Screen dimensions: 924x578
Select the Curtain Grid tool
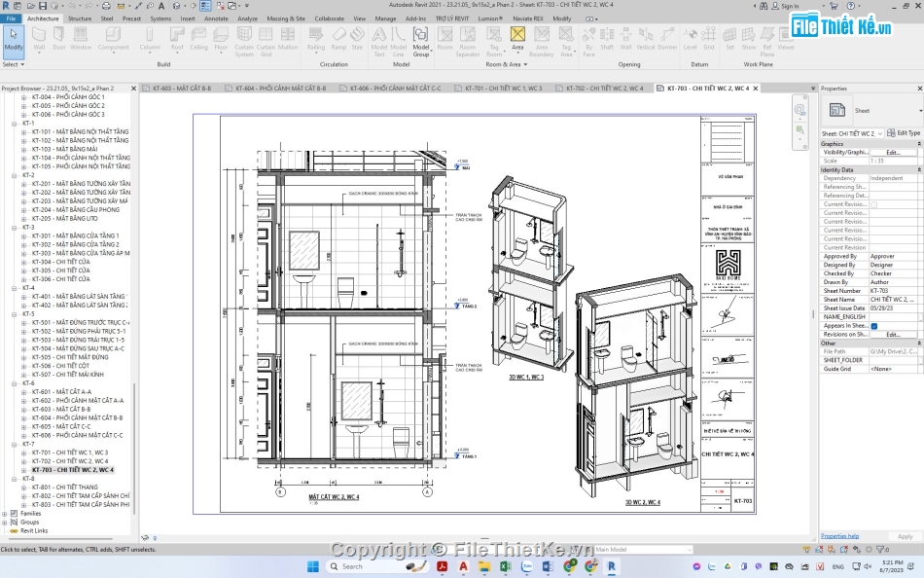tap(266, 42)
